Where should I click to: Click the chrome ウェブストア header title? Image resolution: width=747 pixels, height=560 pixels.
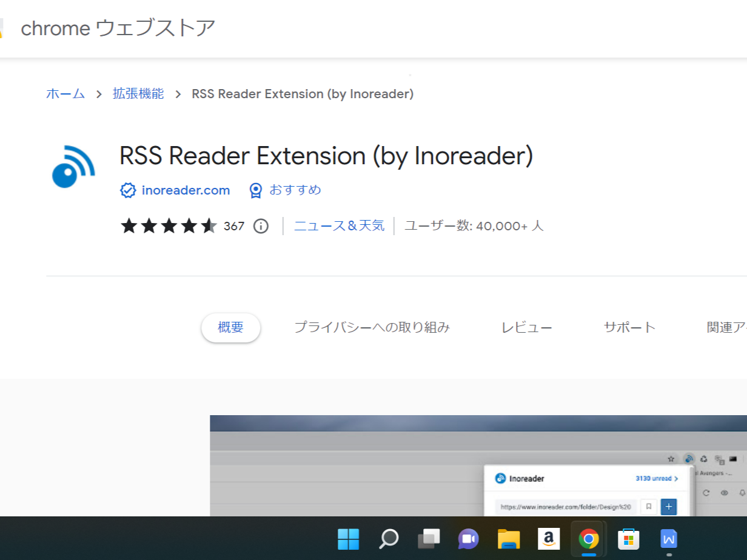(x=118, y=28)
